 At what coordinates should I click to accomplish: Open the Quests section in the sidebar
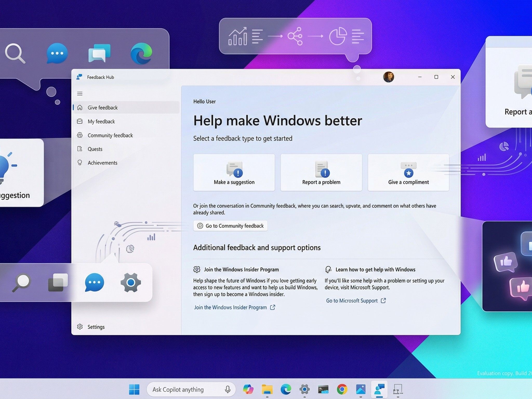(x=126, y=149)
